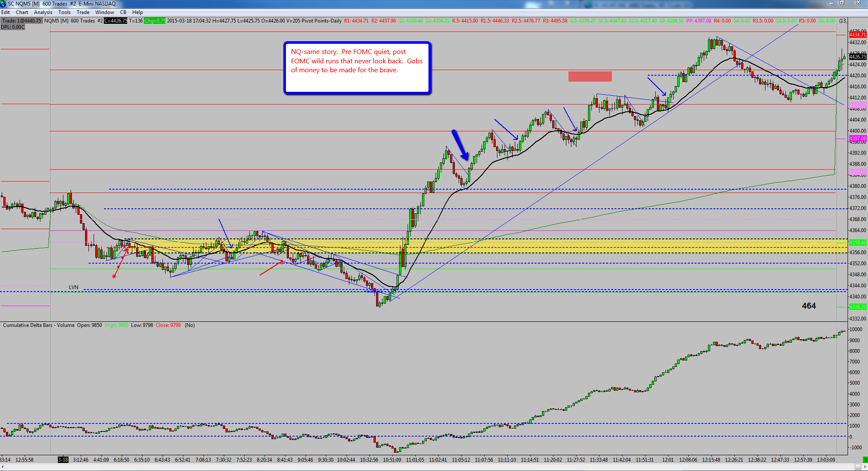The image size is (868, 471).
Task: Open the Edit menu
Action: tap(6, 12)
